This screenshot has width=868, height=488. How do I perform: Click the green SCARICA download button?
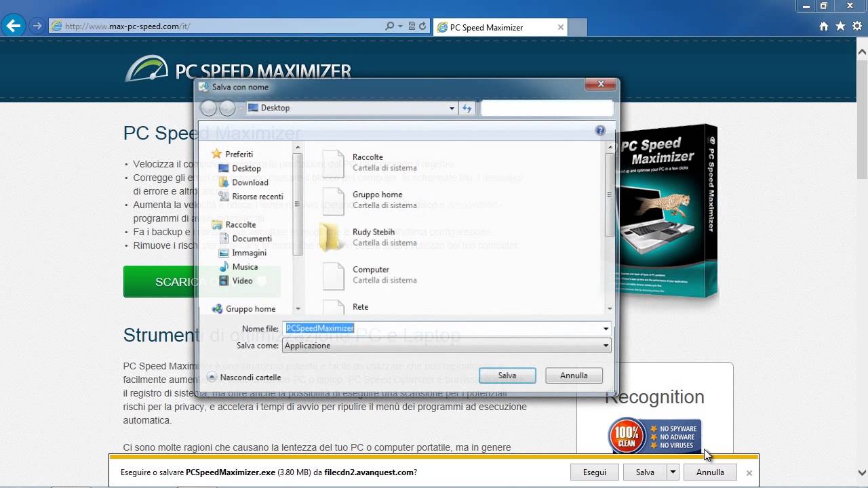click(x=201, y=282)
